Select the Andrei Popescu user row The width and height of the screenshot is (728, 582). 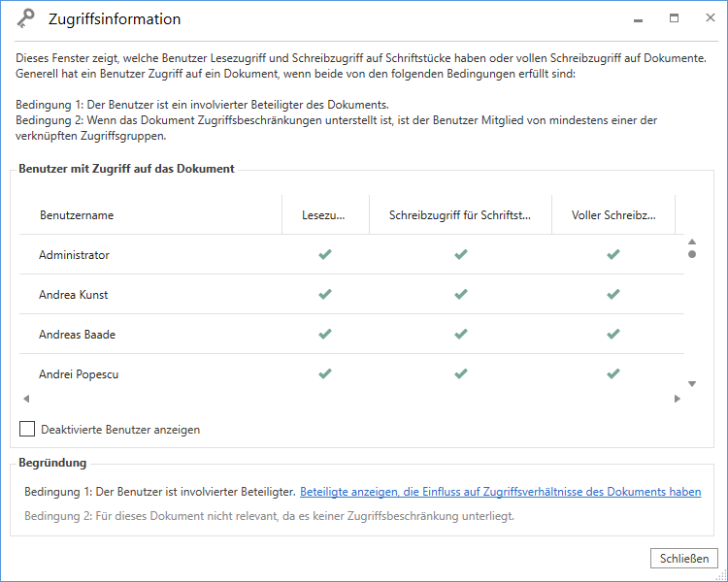79,374
